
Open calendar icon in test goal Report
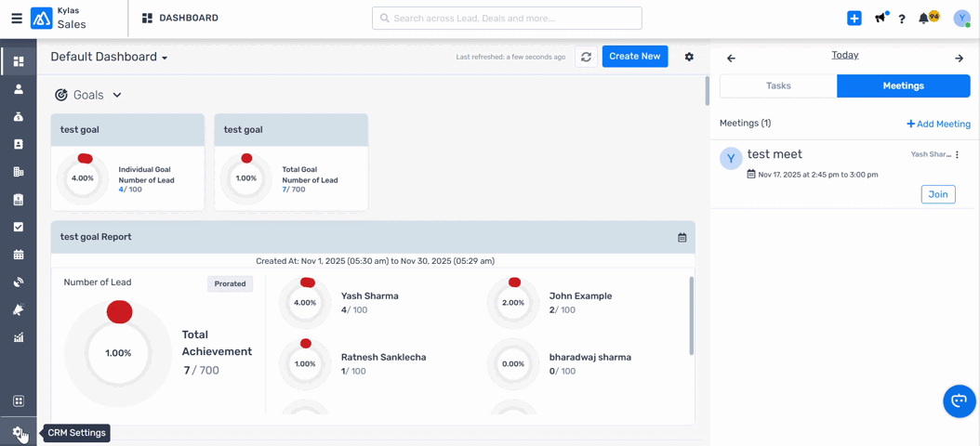coord(682,238)
